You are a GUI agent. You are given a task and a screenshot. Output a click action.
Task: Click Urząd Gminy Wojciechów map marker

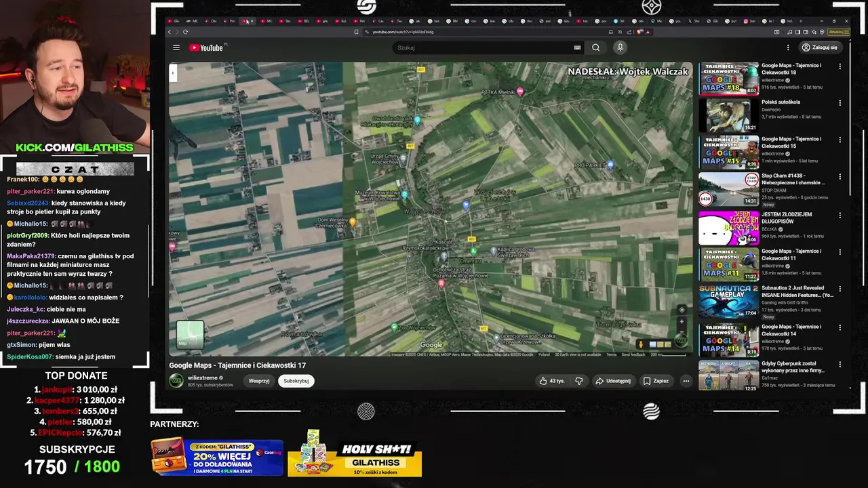click(x=403, y=159)
